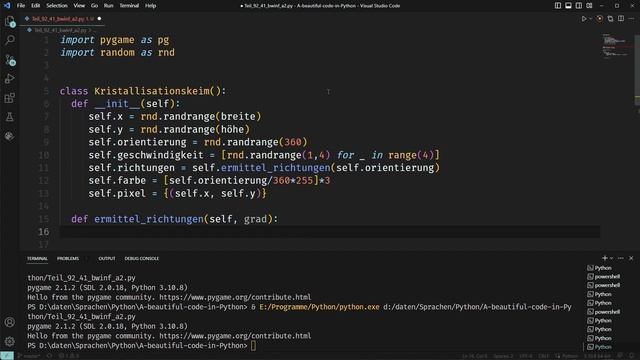Screen dimensions: 640x360
Task: Click the self.geschwindigkeit assignment line
Action: (264, 155)
